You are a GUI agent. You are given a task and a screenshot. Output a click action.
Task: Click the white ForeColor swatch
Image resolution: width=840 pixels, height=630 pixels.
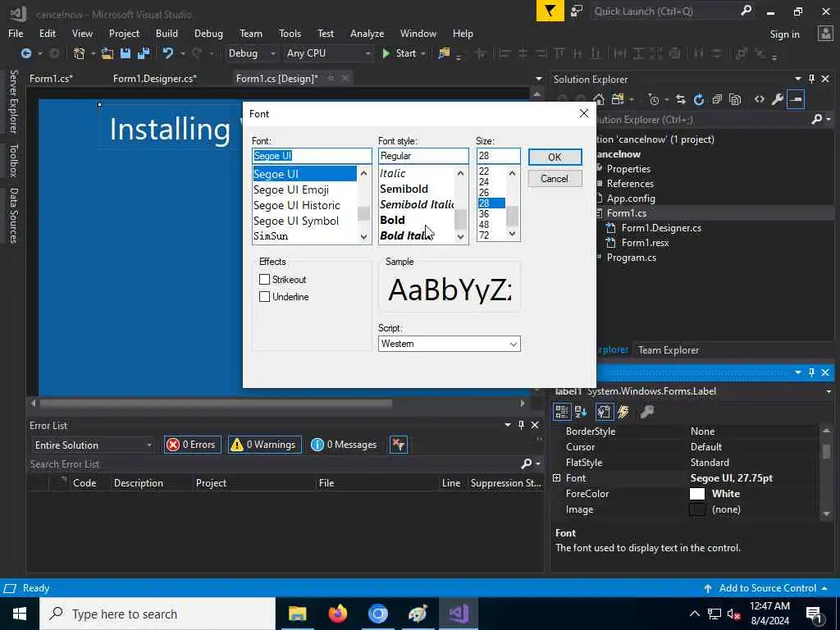(x=697, y=494)
